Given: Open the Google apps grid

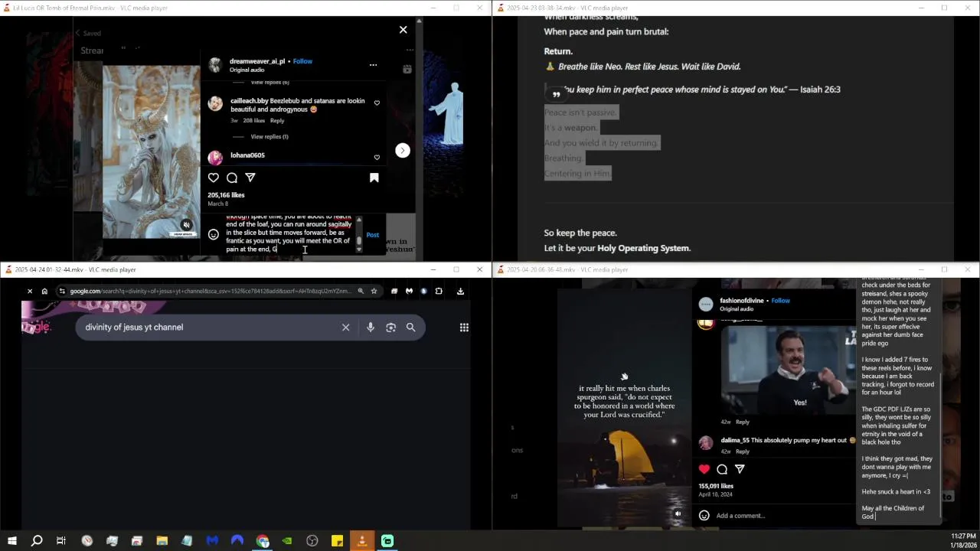Looking at the screenshot, I should click(464, 328).
